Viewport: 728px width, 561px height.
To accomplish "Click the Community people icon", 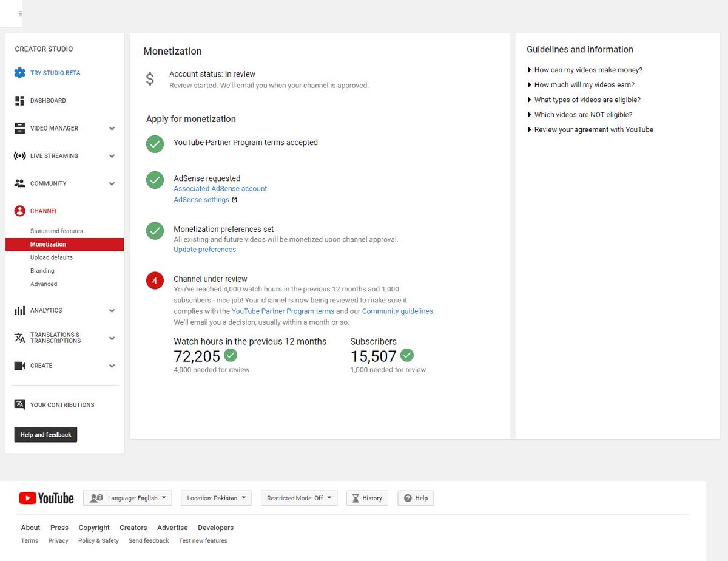I will click(19, 183).
